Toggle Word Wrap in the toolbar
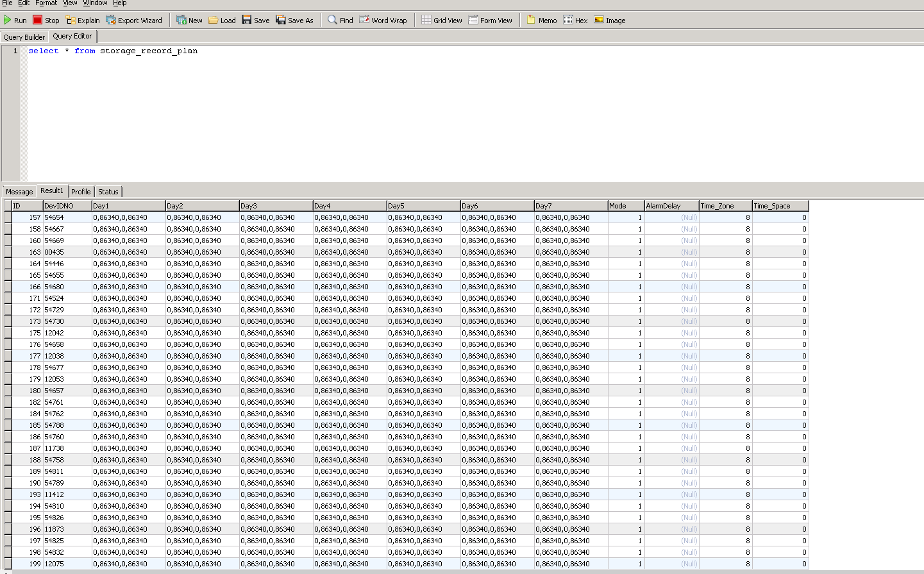The image size is (924, 574). pos(383,20)
